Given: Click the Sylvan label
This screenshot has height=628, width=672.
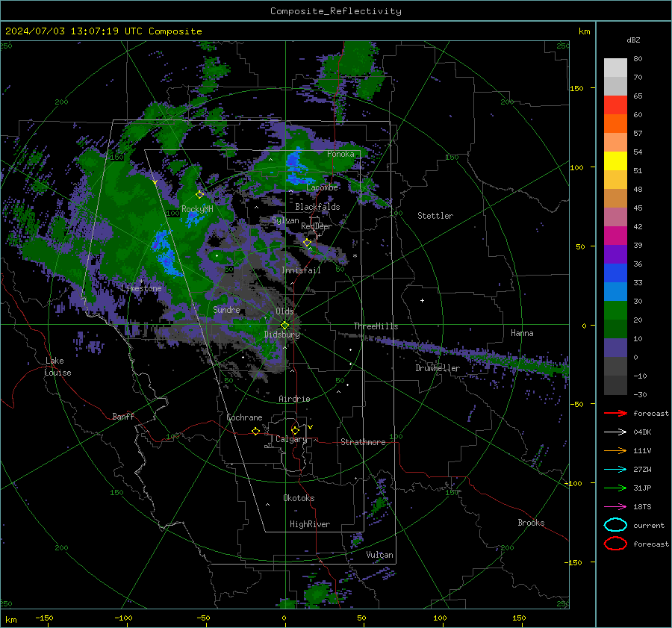Looking at the screenshot, I should click(x=285, y=220).
